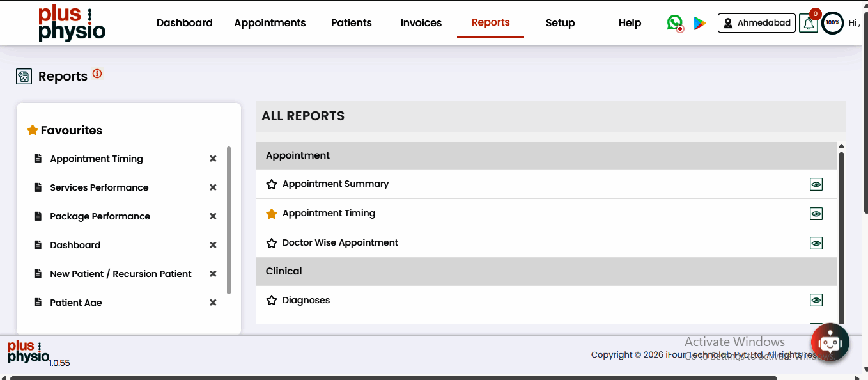Open the notifications bell icon
The width and height of the screenshot is (868, 380).
[x=809, y=23]
